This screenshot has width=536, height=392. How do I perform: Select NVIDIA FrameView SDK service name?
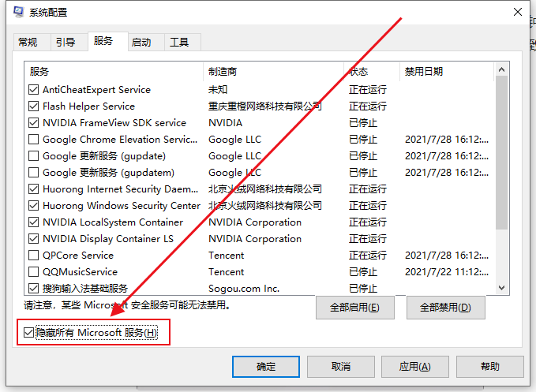(114, 122)
